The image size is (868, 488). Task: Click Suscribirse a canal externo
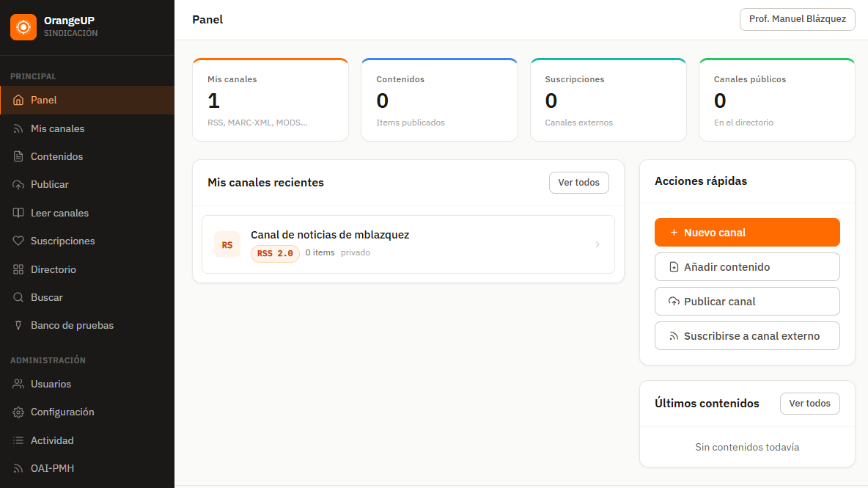747,335
